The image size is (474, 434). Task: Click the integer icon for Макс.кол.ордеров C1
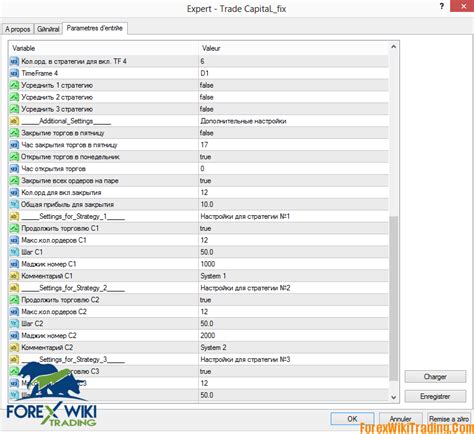click(14, 240)
